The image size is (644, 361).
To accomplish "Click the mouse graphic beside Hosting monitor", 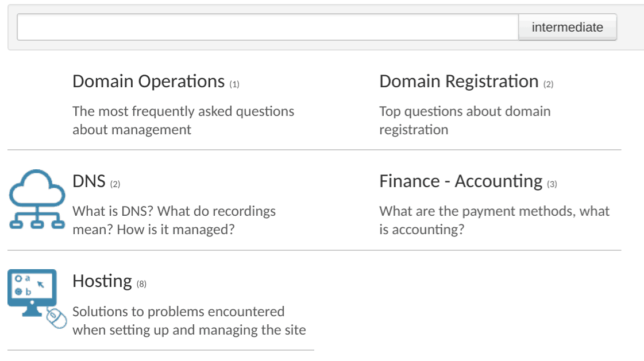I will tap(57, 318).
